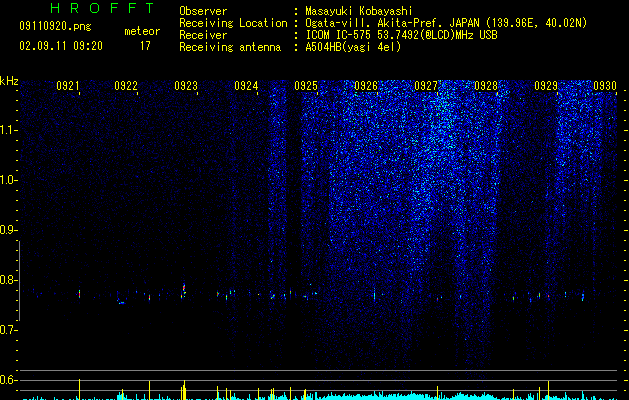The height and width of the screenshot is (400, 629).
Task: Click the 'meteor' count label
Action: coord(142,31)
